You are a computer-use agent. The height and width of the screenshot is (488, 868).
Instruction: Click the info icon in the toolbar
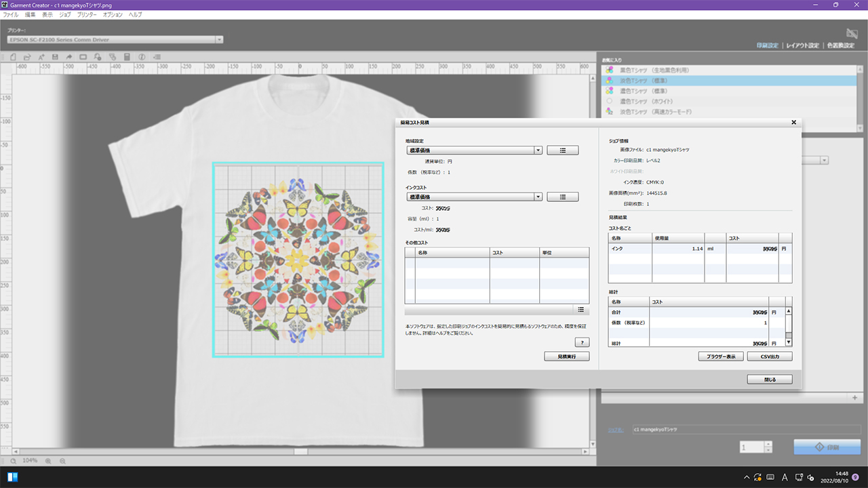click(x=142, y=57)
